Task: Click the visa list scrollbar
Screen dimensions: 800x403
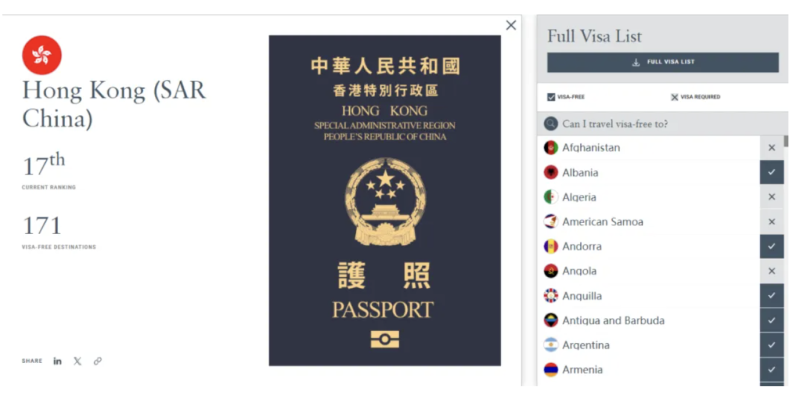Action: click(786, 141)
